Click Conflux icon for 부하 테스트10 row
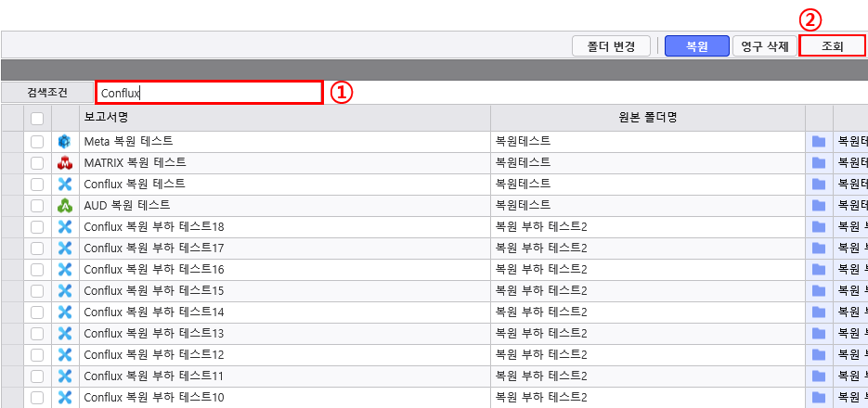 tap(65, 397)
